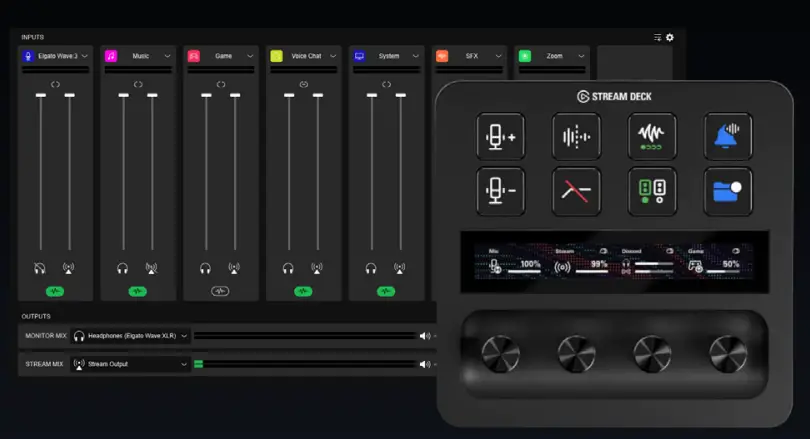
Task: Click the "Voice Chat" channel name
Action: [x=306, y=56]
